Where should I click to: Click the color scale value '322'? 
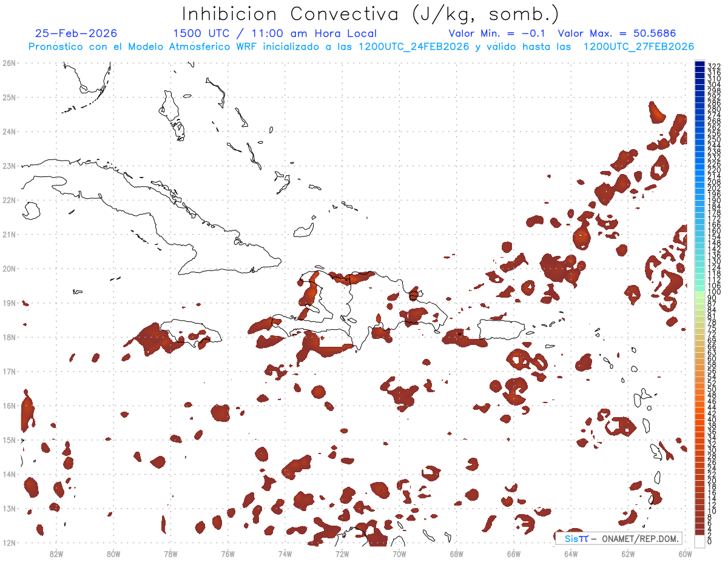click(x=714, y=65)
